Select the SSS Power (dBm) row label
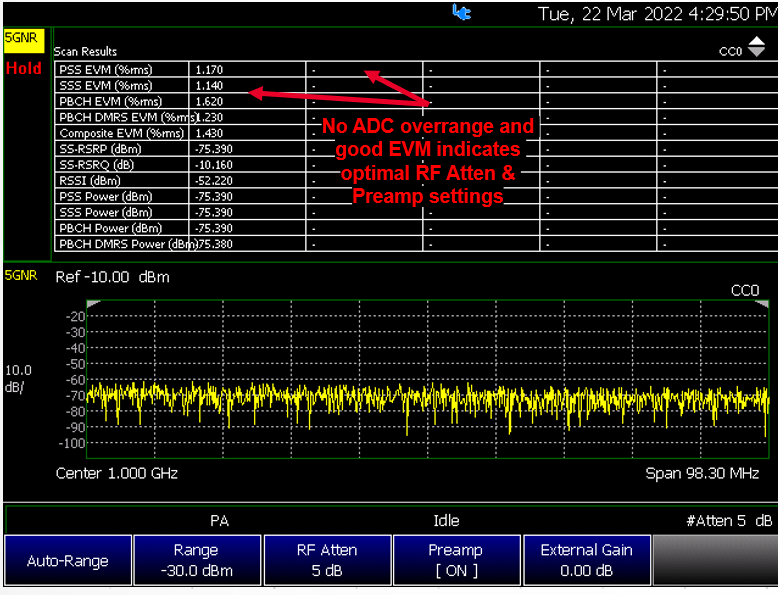Image resolution: width=778 pixels, height=595 pixels. pos(106,212)
